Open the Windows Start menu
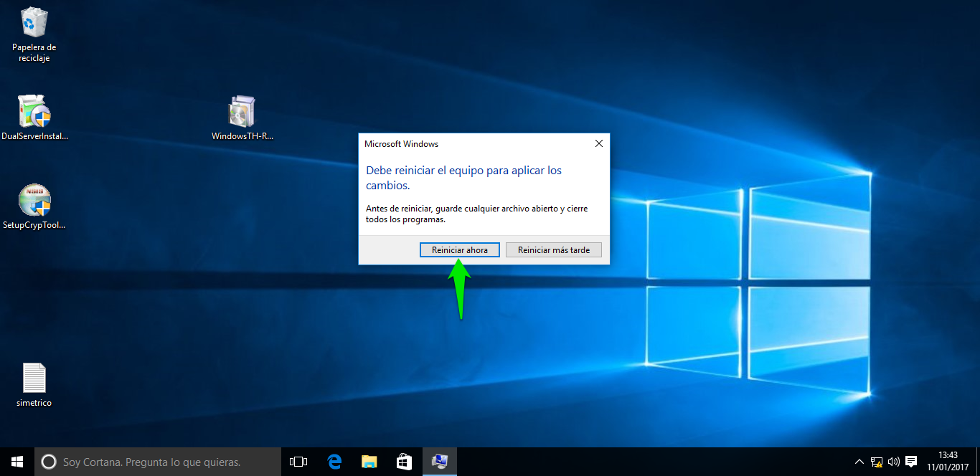Screen dimensions: 980x476 pyautogui.click(x=17, y=462)
